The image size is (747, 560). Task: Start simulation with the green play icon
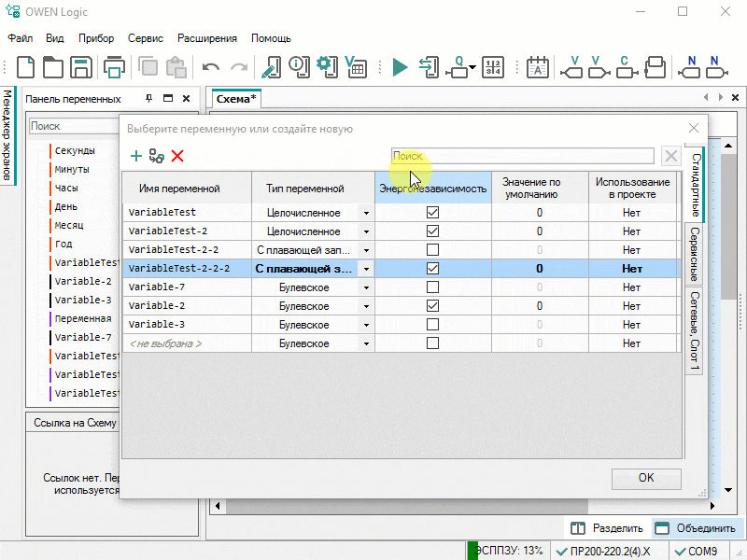pyautogui.click(x=401, y=67)
